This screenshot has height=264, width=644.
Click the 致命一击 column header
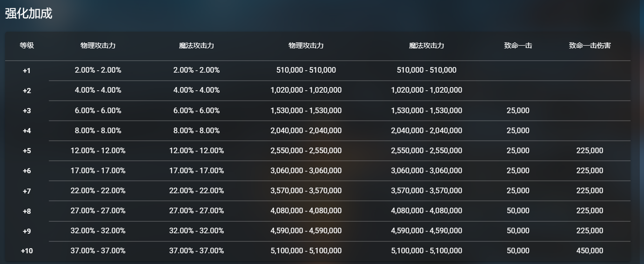518,46
